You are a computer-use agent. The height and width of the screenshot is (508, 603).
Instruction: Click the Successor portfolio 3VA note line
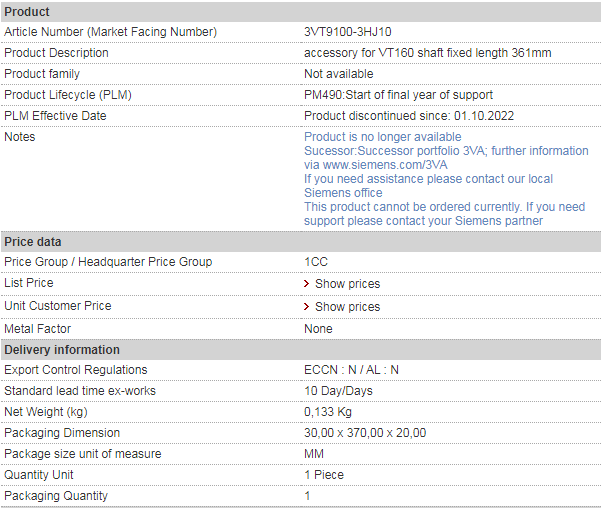tap(446, 151)
